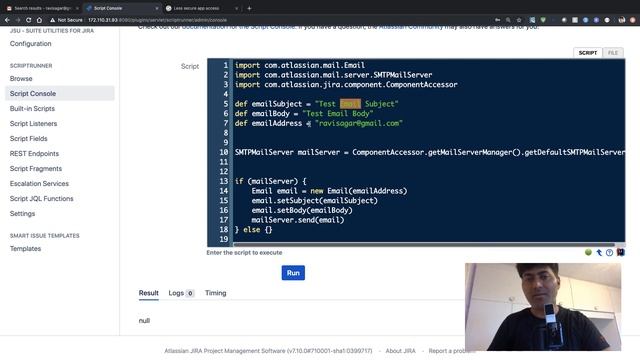The width and height of the screenshot is (640, 360).
Task: Go to the browser home page
Action: 39,20
